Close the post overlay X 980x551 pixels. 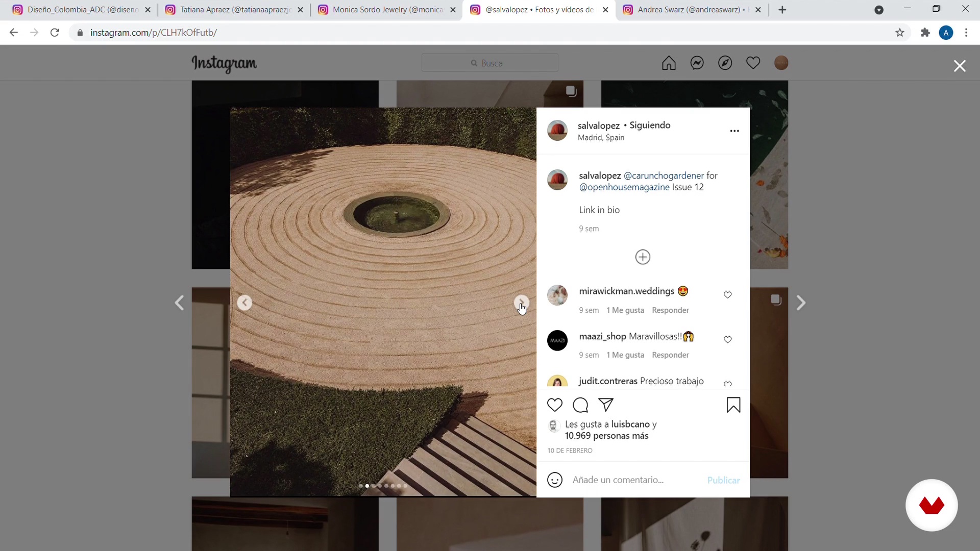click(960, 66)
